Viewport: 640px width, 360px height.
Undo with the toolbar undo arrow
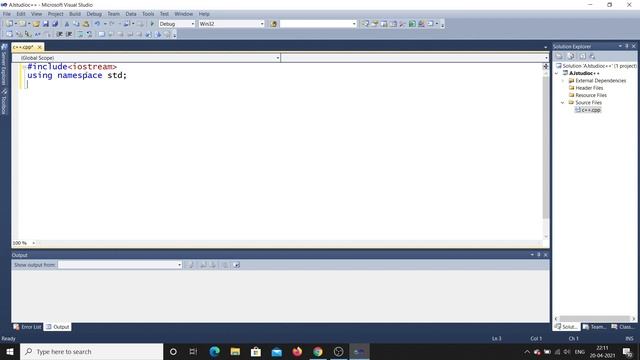click(x=97, y=24)
